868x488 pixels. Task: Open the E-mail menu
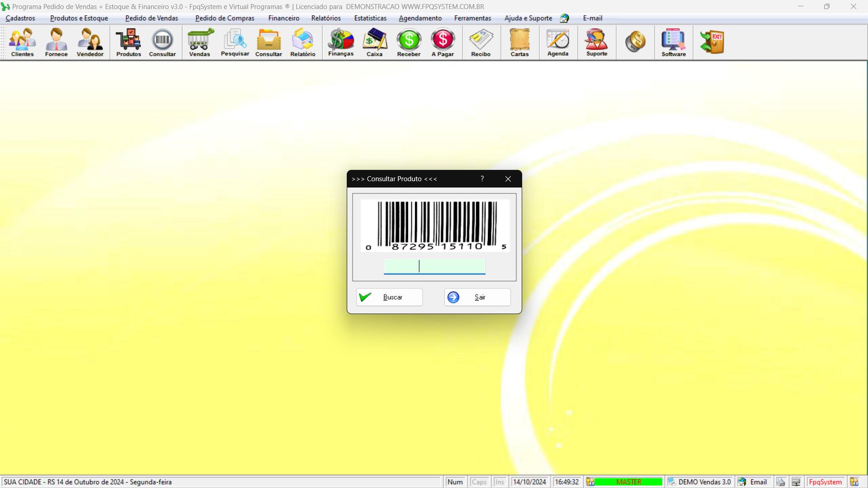pos(592,18)
